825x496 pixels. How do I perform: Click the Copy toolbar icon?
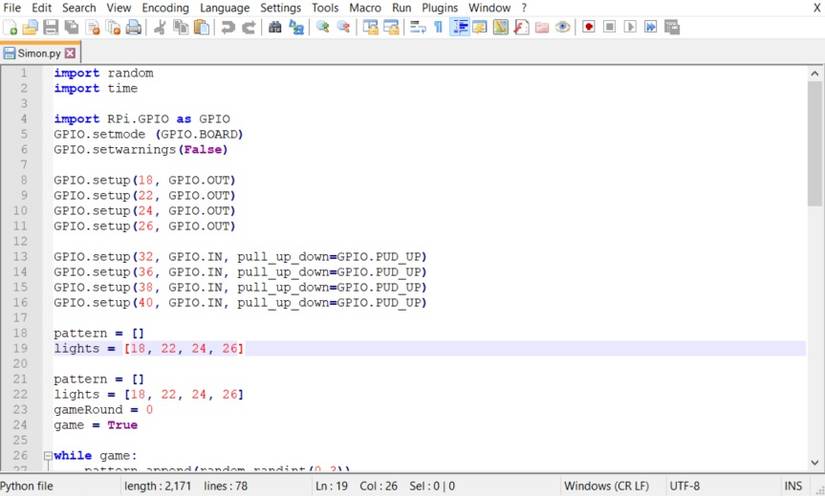click(x=181, y=27)
